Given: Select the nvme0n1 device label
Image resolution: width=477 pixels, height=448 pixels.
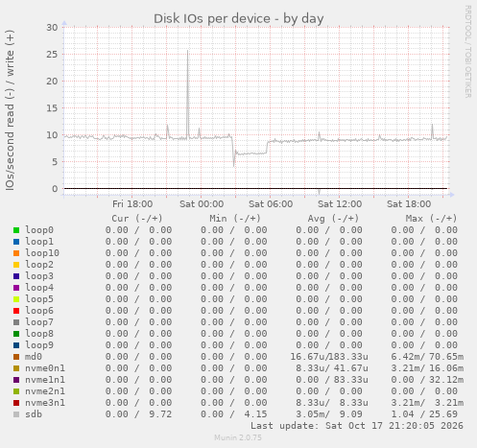Looking at the screenshot, I should coord(45,368).
